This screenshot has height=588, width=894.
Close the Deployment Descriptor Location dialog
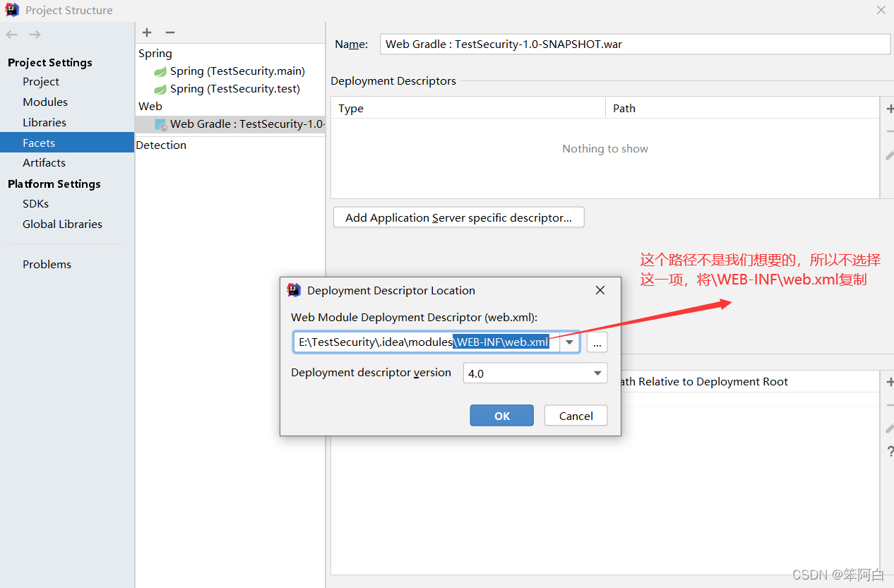(600, 290)
